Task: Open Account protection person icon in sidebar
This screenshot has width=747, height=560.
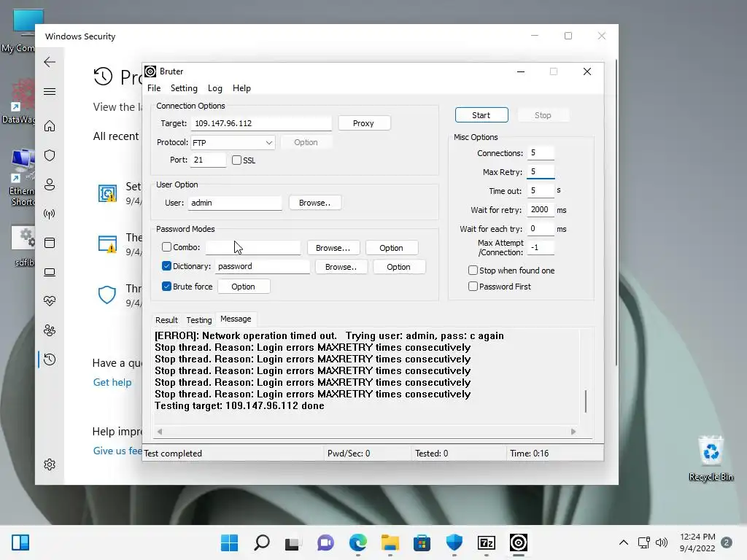Action: click(x=50, y=184)
